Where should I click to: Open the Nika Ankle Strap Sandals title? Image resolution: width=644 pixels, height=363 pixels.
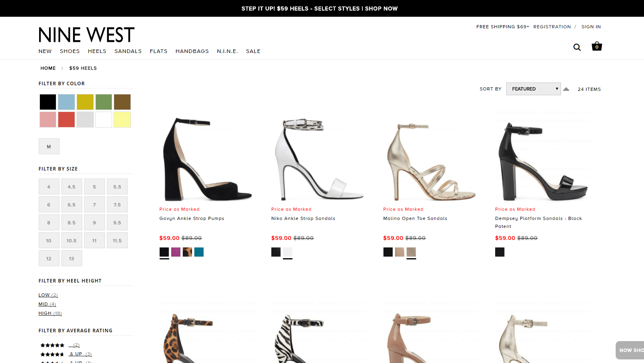(303, 218)
